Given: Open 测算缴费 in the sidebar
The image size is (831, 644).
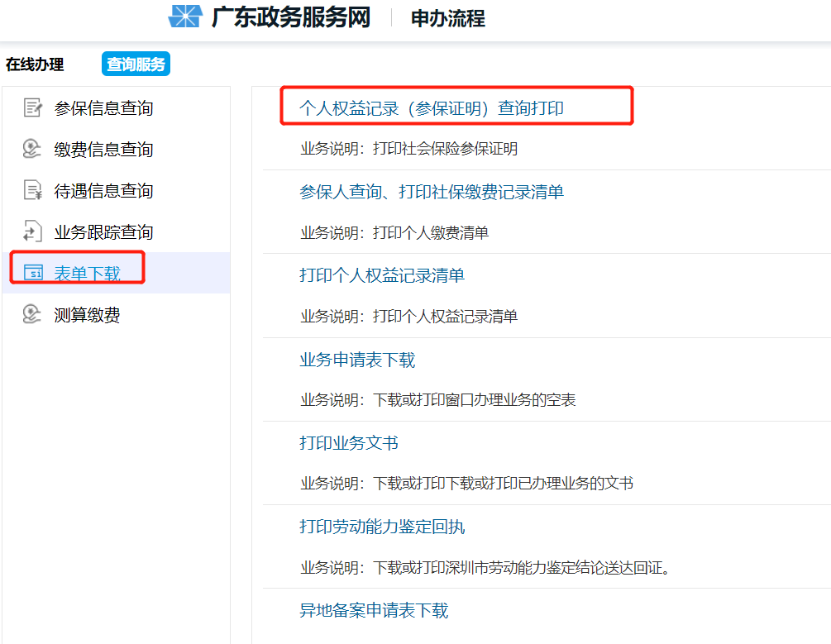Looking at the screenshot, I should click(x=88, y=314).
